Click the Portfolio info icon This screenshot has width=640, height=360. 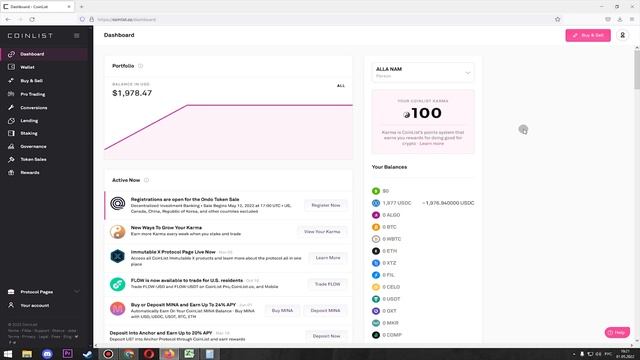tap(140, 66)
